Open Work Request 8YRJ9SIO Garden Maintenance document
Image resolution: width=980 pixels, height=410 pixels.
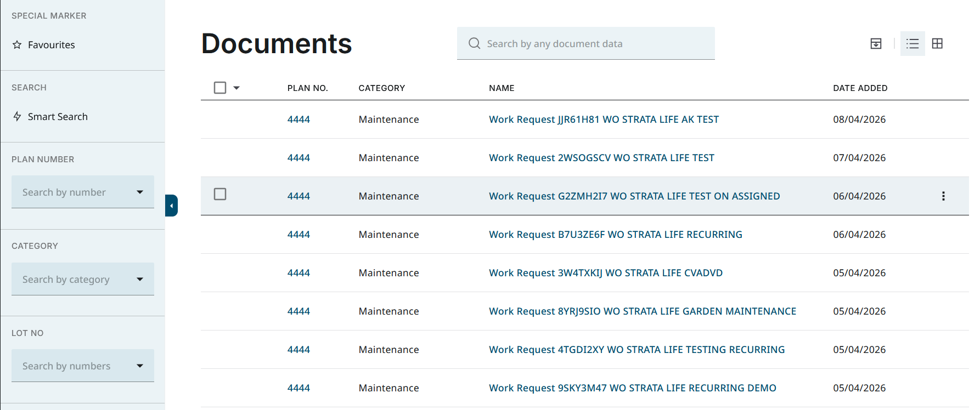(642, 311)
